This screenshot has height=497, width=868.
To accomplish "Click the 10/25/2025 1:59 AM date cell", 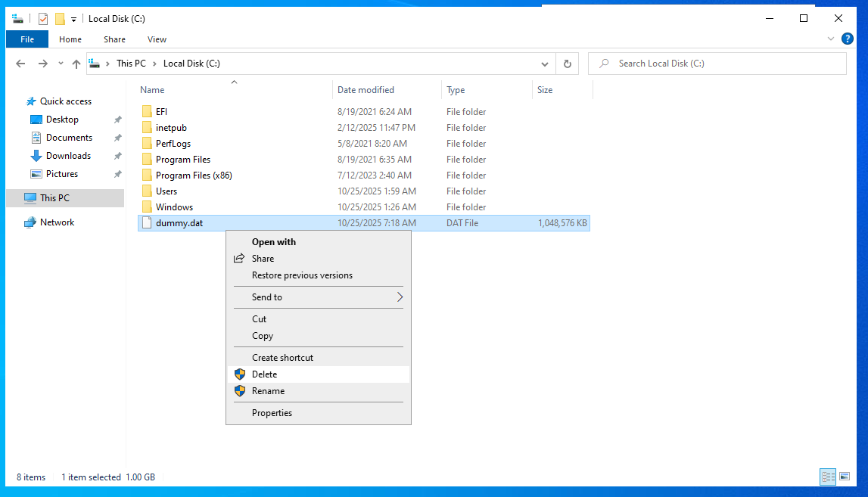I will (376, 191).
